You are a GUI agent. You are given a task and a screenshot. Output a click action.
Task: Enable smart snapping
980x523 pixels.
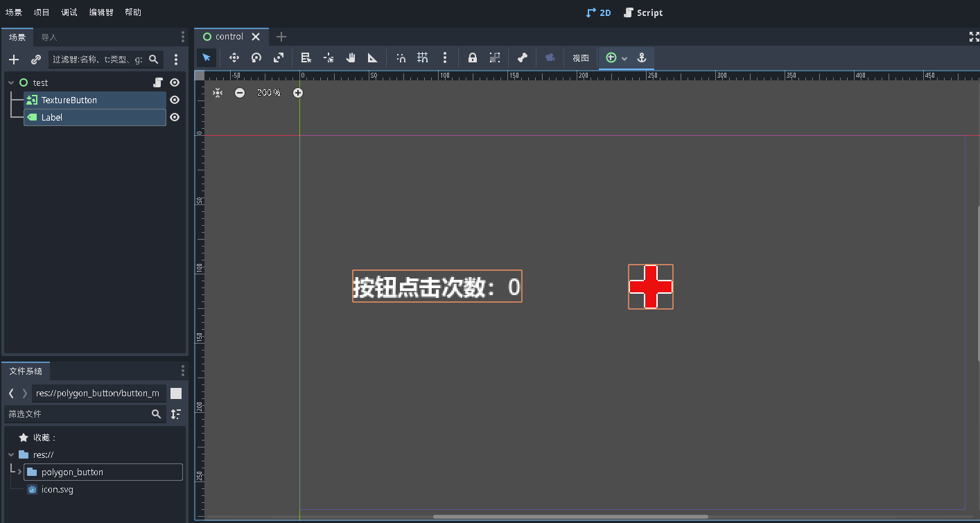tap(401, 57)
